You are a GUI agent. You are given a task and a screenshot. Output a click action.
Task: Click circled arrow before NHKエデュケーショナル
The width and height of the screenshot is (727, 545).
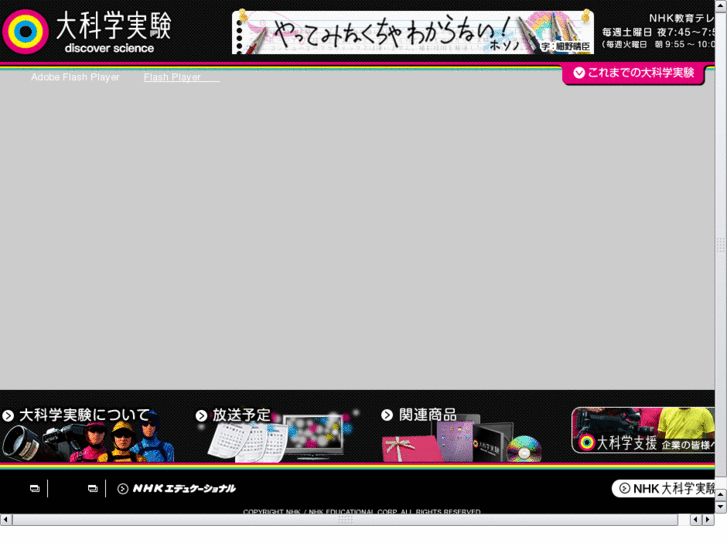tap(122, 489)
